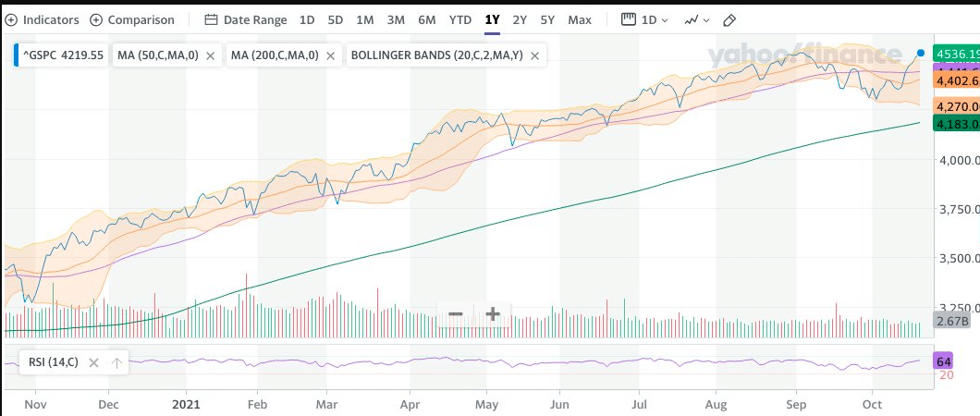
Task: Open the Date Range calendar picker
Action: pyautogui.click(x=245, y=19)
